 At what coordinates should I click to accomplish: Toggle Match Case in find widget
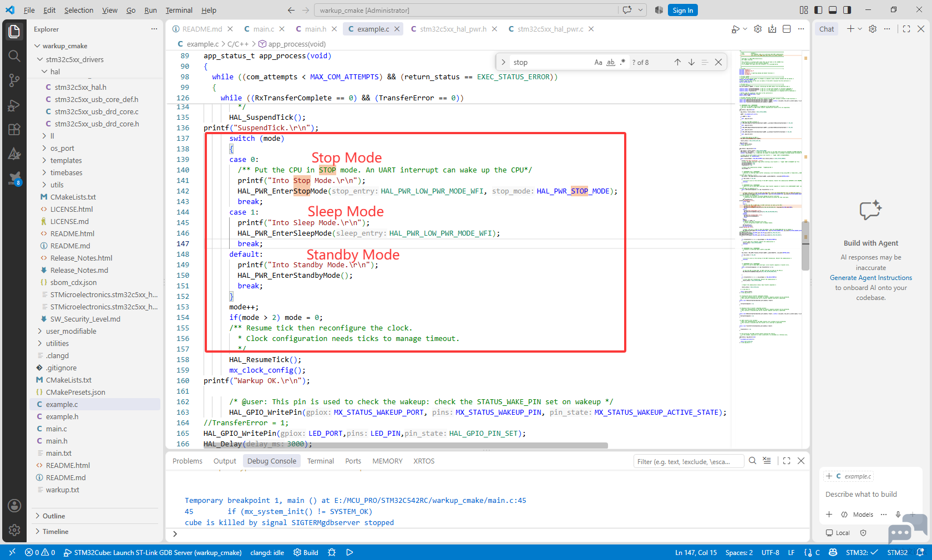point(598,62)
